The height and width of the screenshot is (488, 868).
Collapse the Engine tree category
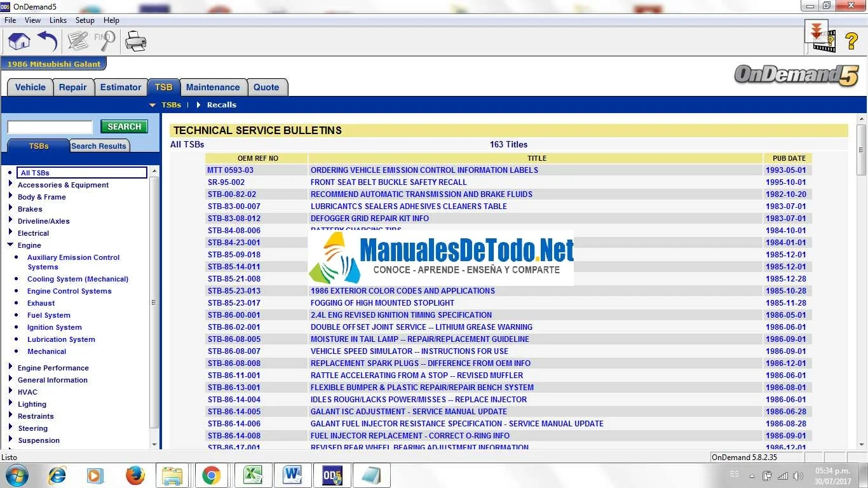[10, 245]
